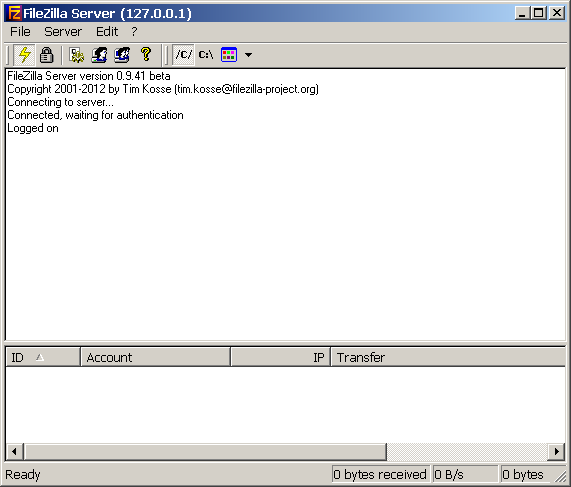
Task: Open the Edit menu
Action: tap(107, 32)
